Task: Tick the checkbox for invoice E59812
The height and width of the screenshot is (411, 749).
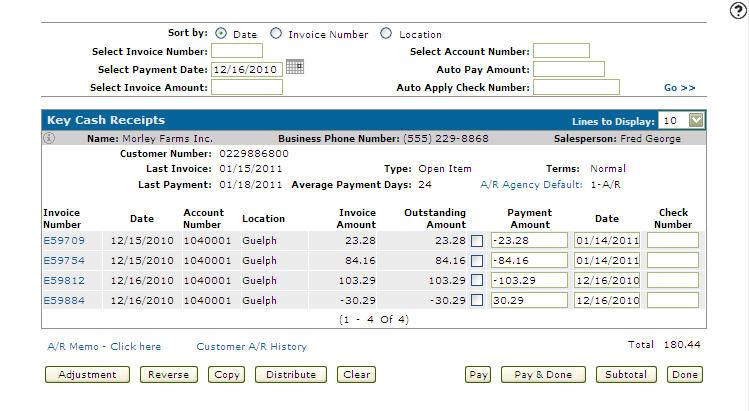Action: [478, 280]
